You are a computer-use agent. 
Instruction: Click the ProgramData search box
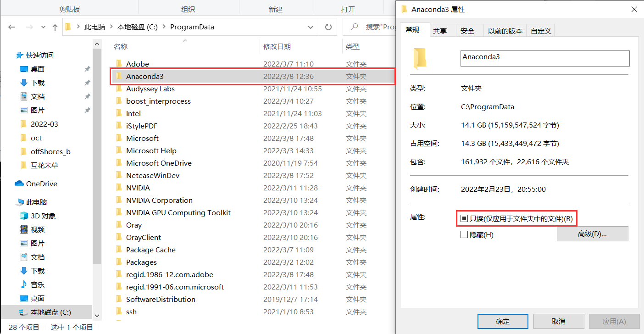click(369, 27)
